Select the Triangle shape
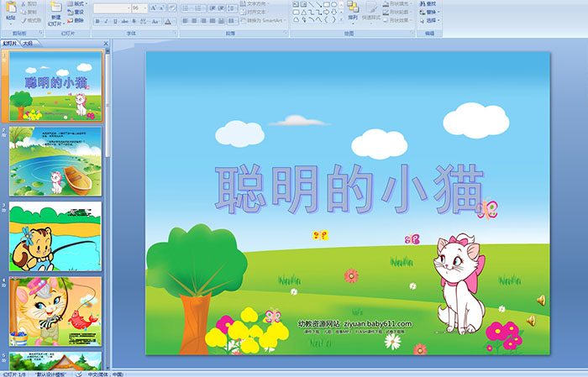588x377 pixels. (x=303, y=13)
